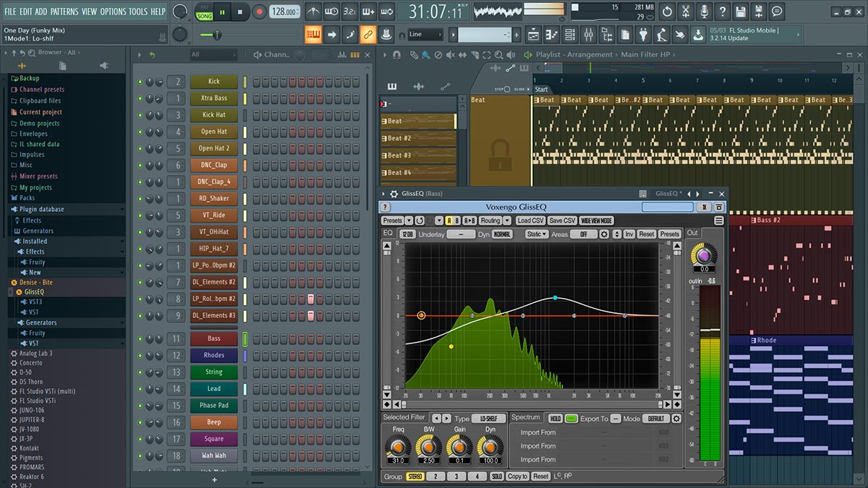The height and width of the screenshot is (488, 868).
Task: Open the Mixer view icon
Action: pos(588,34)
